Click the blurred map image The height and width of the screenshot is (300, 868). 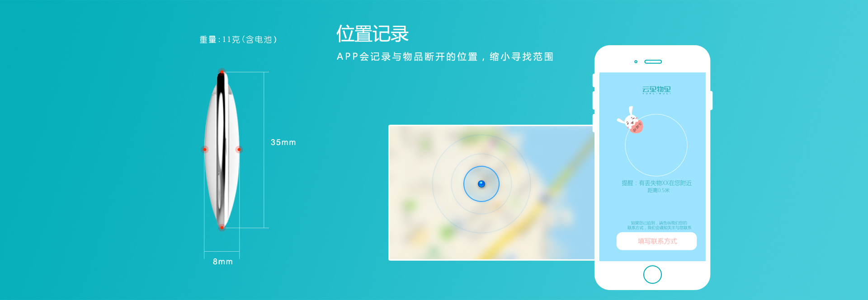491,192
